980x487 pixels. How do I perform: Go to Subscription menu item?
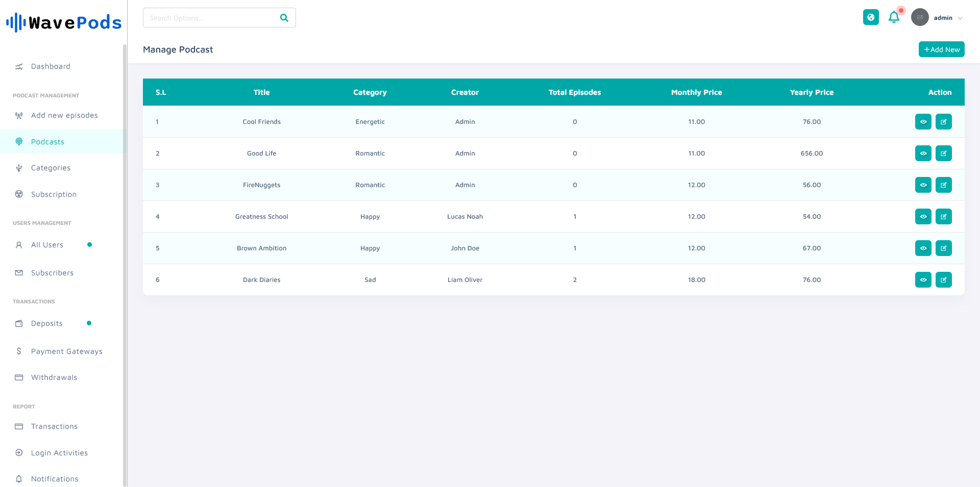54,194
